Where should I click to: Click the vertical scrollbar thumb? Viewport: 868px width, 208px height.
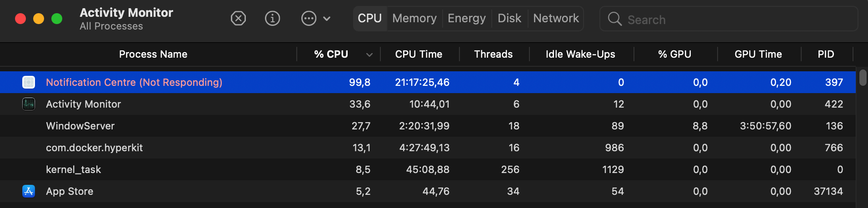click(x=863, y=77)
